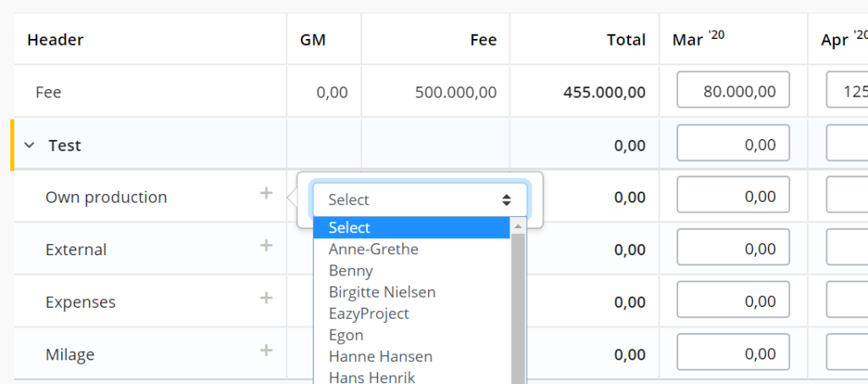Click the Milage row label
This screenshot has width=868, height=384.
click(x=70, y=354)
